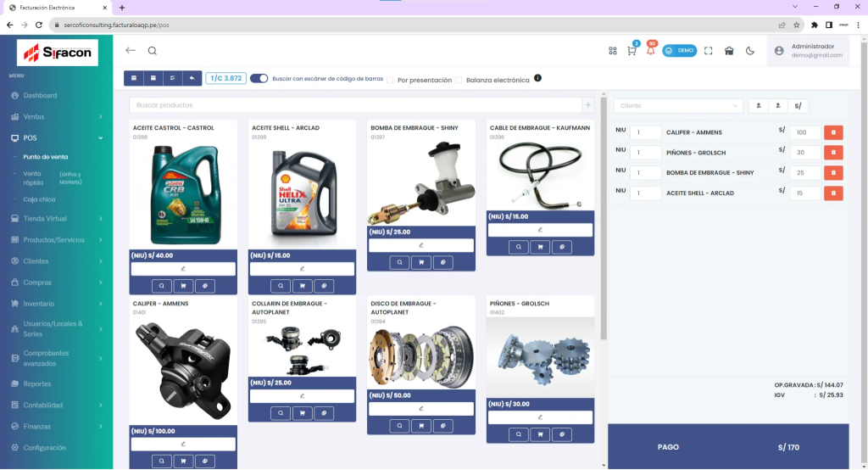Enter fullscreen mode using expand icon

pyautogui.click(x=709, y=51)
